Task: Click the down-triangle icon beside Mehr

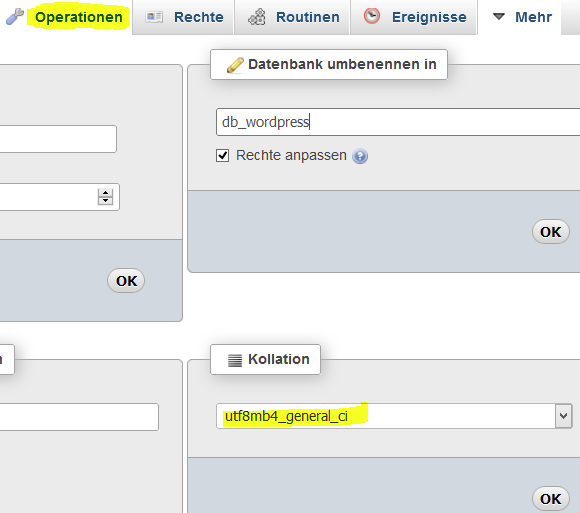Action: [x=499, y=17]
